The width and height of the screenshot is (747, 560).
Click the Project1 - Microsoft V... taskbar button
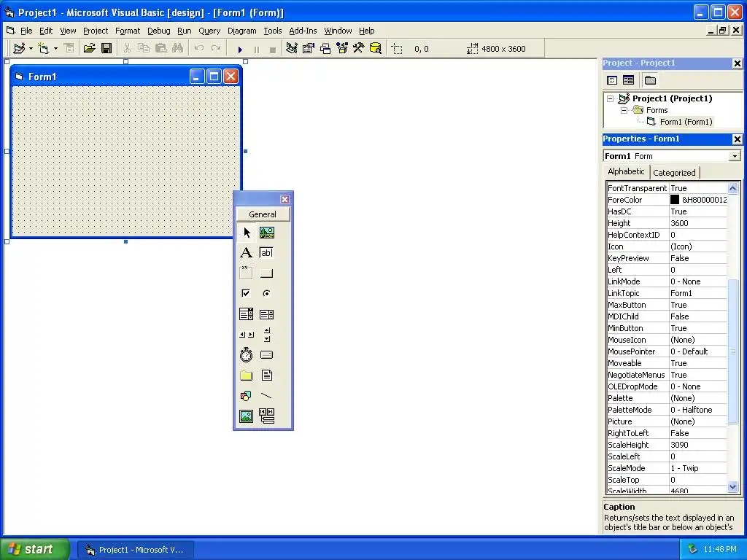[136, 550]
